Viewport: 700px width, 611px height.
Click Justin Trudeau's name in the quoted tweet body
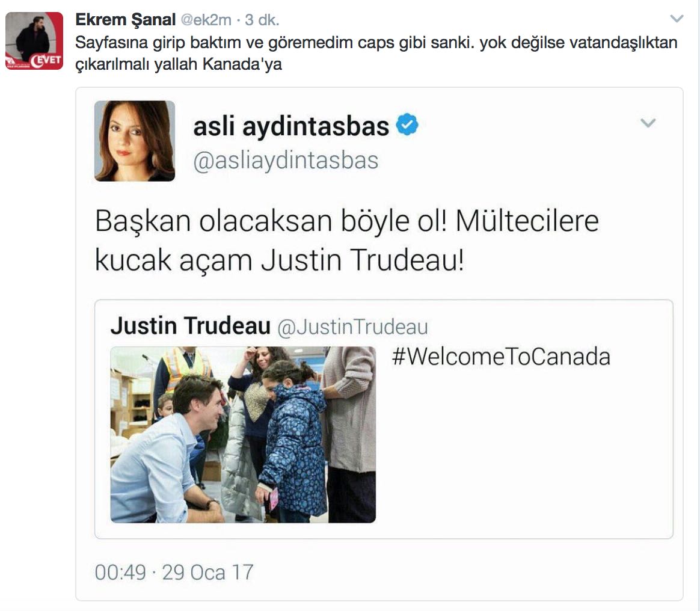(362, 259)
